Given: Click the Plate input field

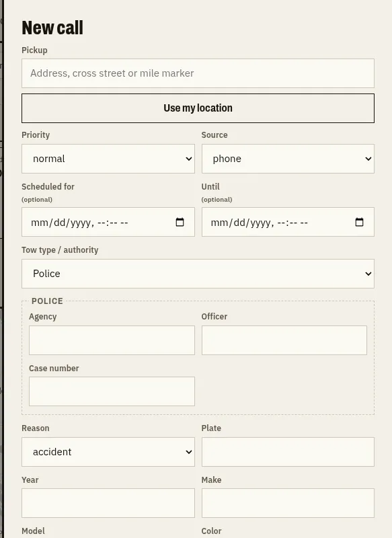Looking at the screenshot, I should click(x=288, y=452).
